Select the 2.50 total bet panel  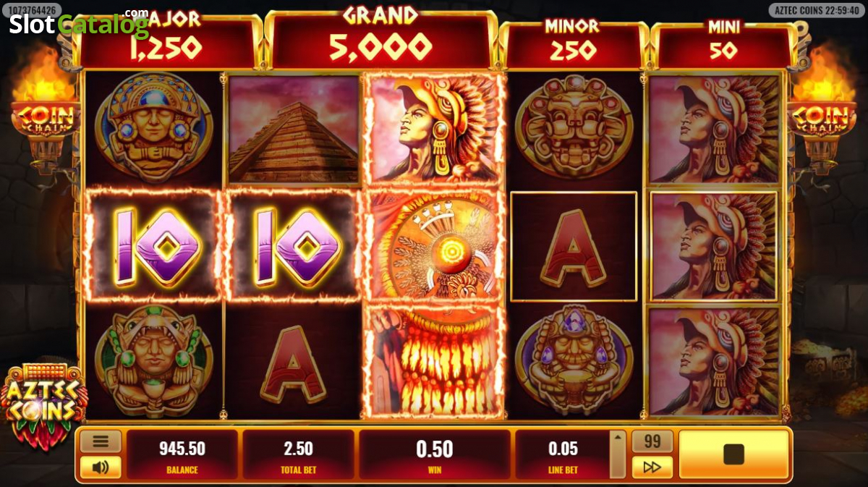[x=299, y=454]
